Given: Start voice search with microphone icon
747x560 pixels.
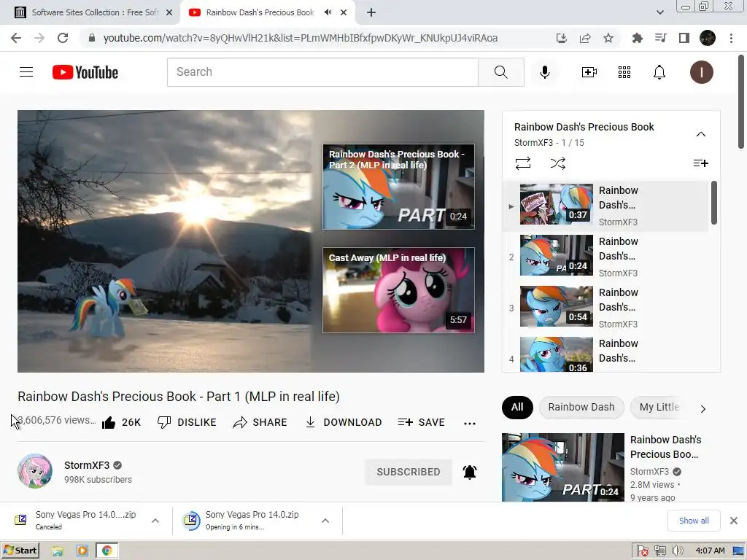Looking at the screenshot, I should (x=544, y=72).
